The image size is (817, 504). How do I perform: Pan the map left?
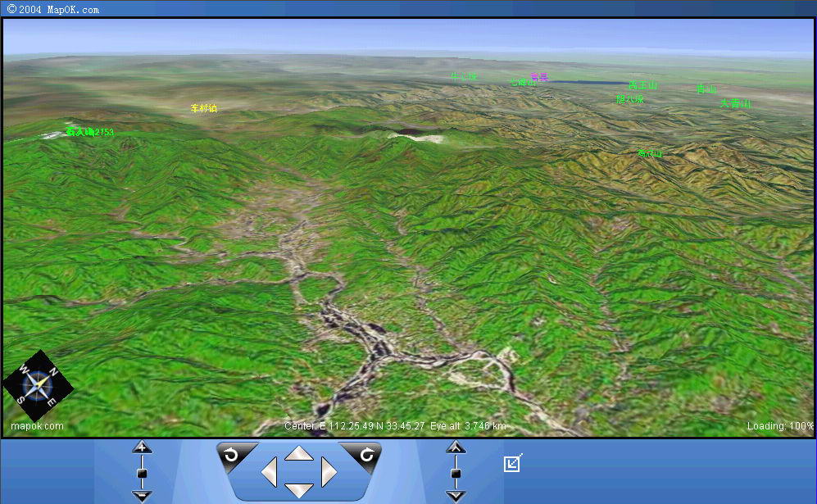269,472
